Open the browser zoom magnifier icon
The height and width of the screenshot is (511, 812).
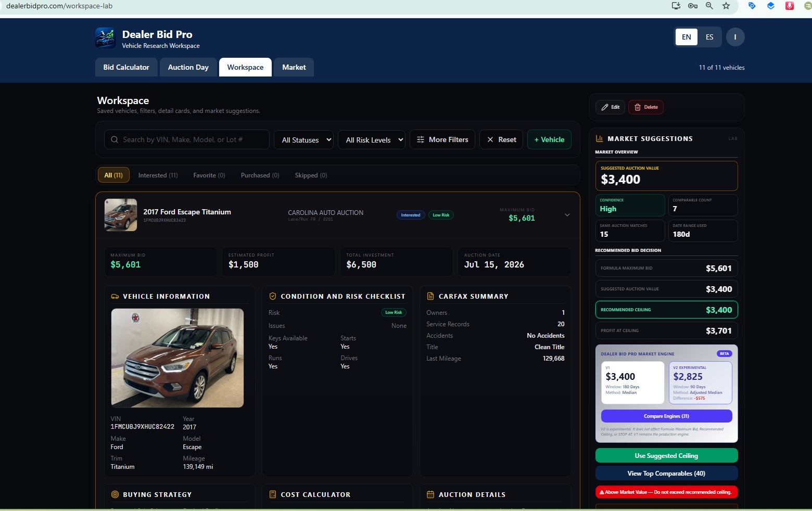click(709, 6)
